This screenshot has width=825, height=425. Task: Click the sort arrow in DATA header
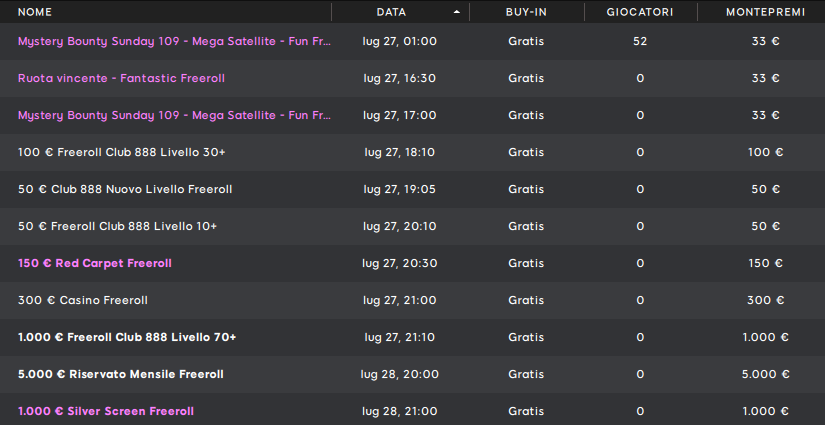457,12
